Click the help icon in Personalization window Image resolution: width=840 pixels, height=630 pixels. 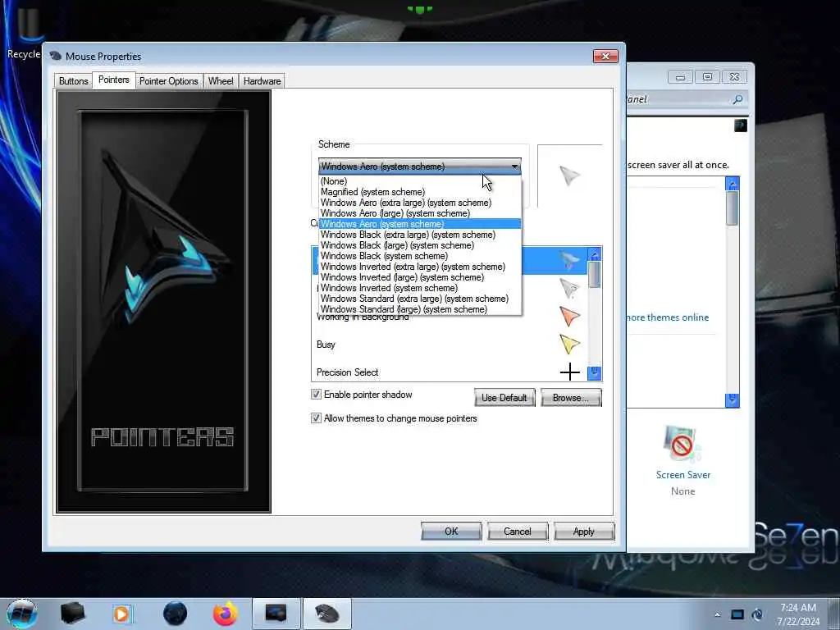click(741, 126)
